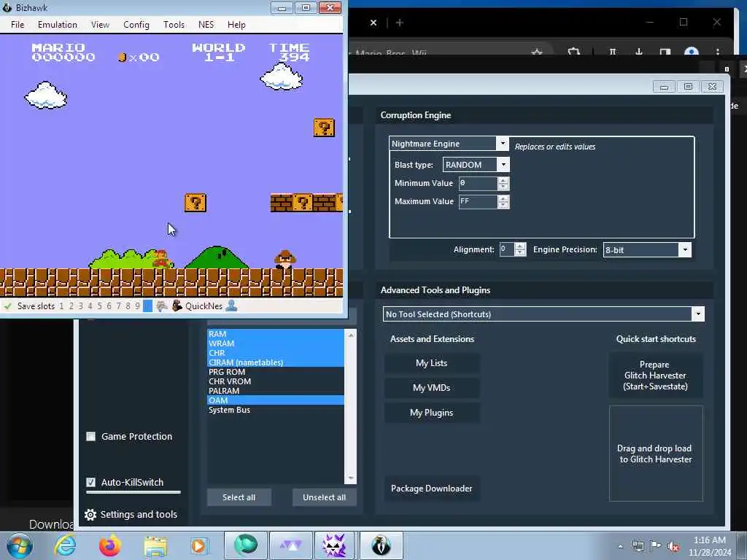Open the Help menu in Bizhawk
This screenshot has width=747, height=560.
(x=236, y=25)
